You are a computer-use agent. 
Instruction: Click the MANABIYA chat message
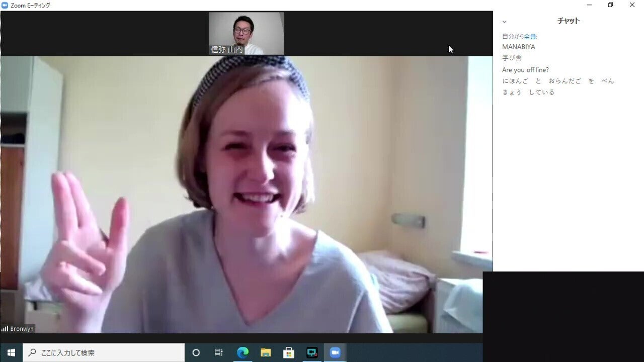coord(518,47)
